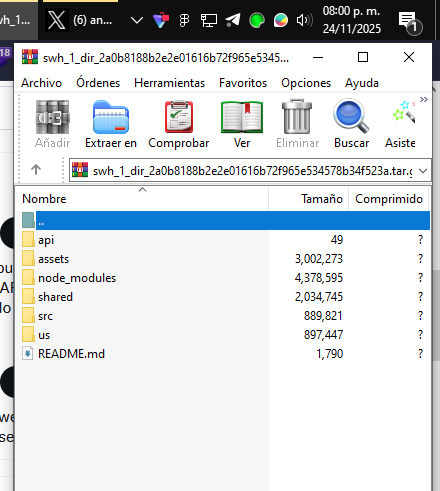Click the green circle tray icon
Image resolution: width=440 pixels, height=491 pixels.
tap(257, 21)
